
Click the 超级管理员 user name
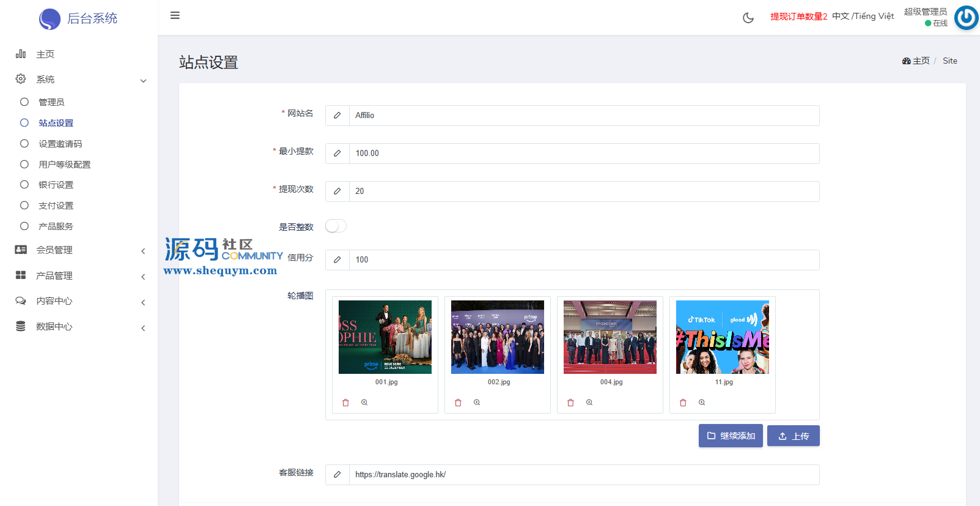pos(926,12)
